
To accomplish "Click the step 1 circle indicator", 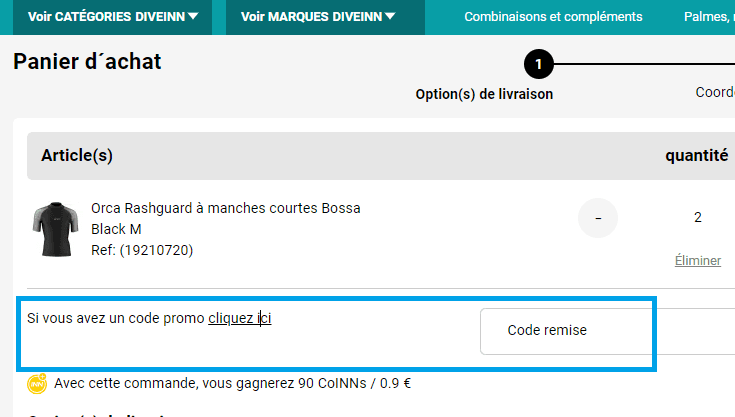I will [538, 65].
